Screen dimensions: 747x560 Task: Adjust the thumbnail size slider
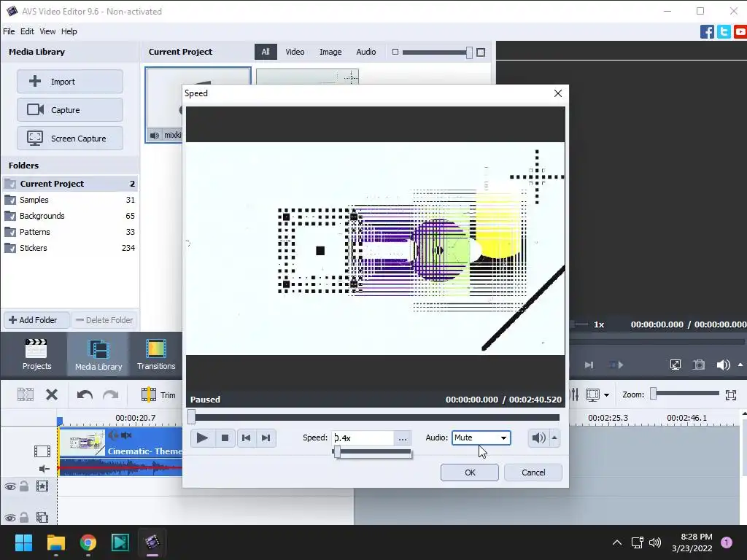469,52
